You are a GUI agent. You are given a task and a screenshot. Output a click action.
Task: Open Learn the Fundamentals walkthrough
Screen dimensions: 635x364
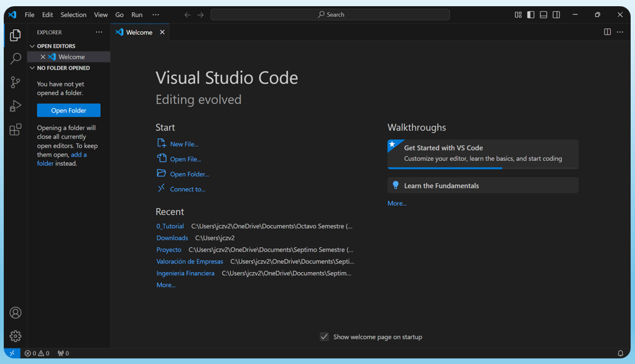pyautogui.click(x=483, y=185)
